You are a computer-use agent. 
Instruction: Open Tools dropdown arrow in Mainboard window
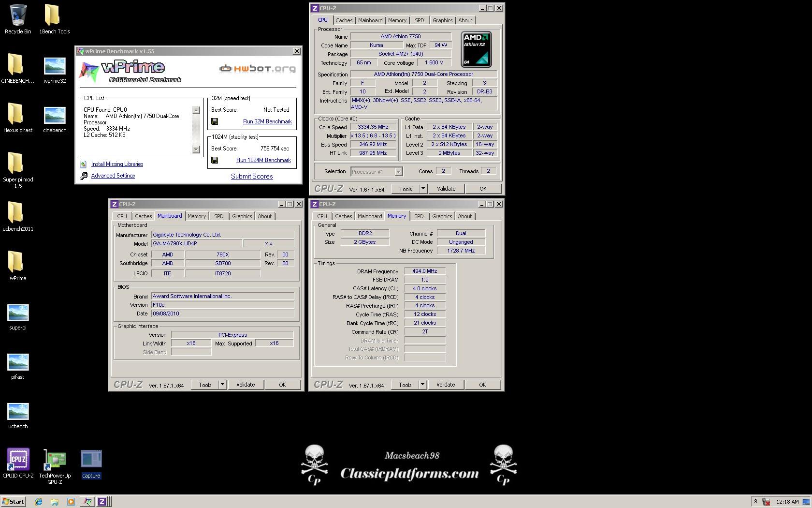[x=223, y=385]
